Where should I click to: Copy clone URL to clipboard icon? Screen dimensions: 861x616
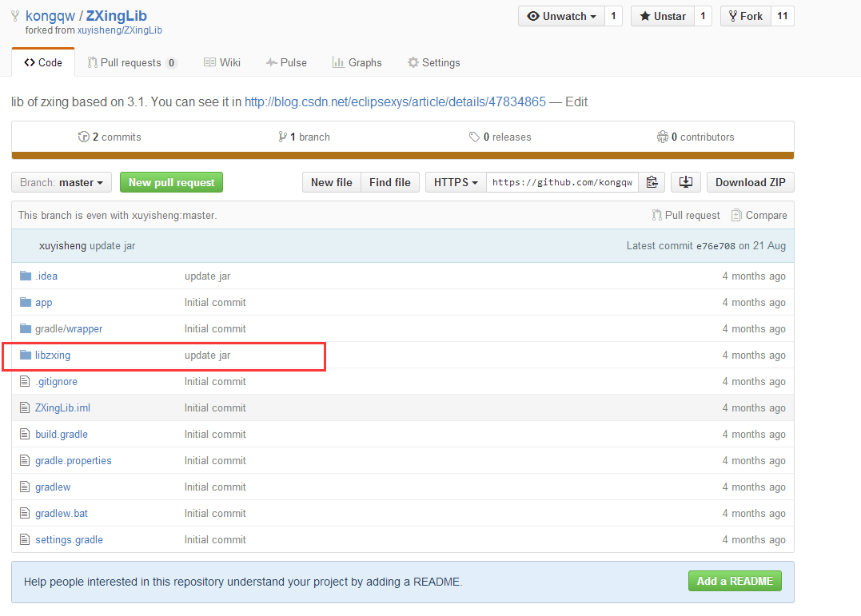pyautogui.click(x=652, y=182)
